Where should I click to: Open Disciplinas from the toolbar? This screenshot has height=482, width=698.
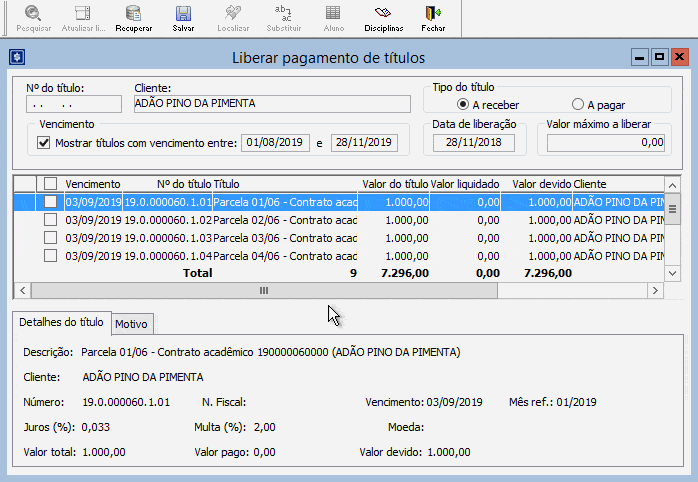click(382, 17)
